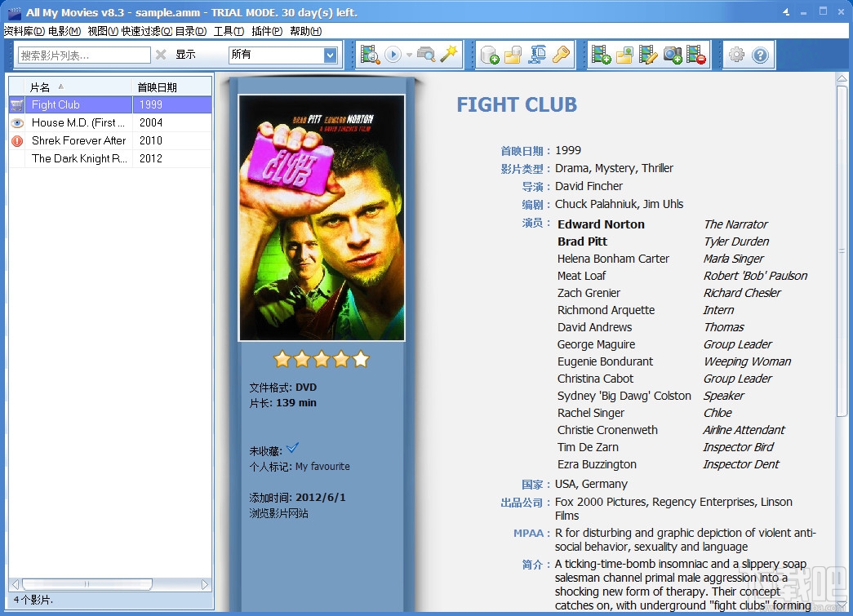Click the add screenshot camera icon
853x616 pixels.
click(x=673, y=55)
